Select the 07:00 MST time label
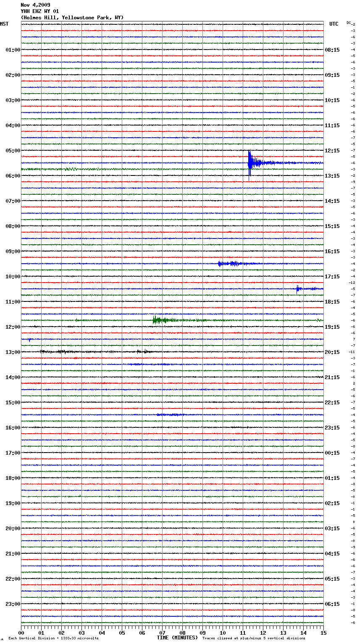The height and width of the screenshot is (644, 357). click(x=13, y=201)
